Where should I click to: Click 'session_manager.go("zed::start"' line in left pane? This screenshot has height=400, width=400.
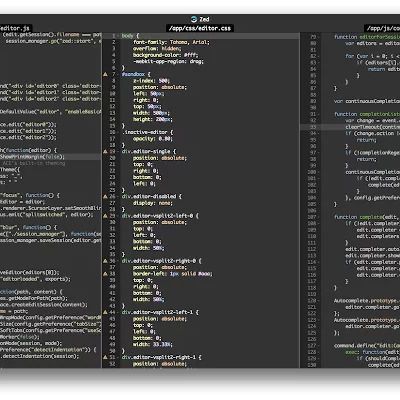53,41
